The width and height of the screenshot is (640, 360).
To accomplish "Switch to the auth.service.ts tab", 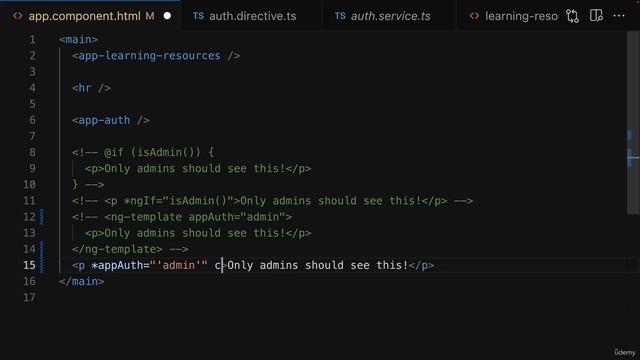I will [x=382, y=16].
